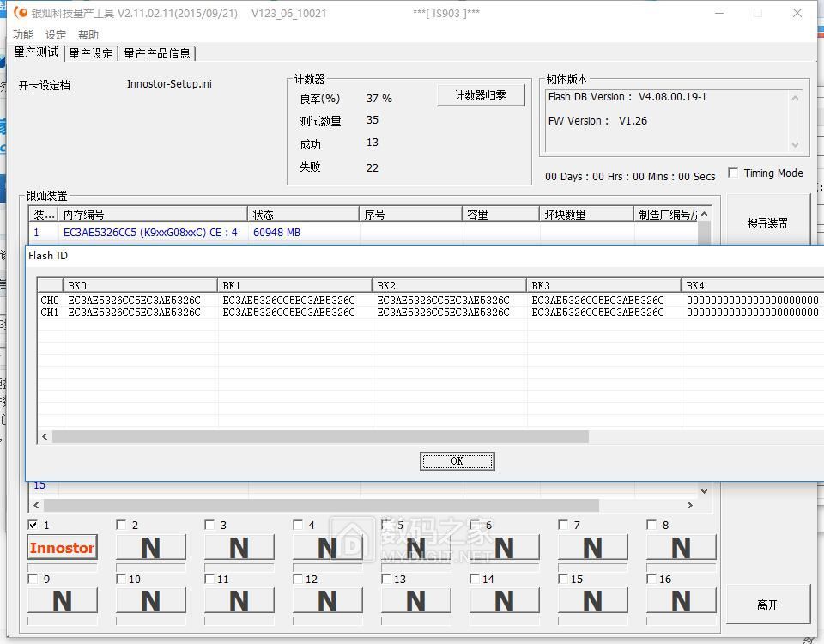
Task: Click the 计数器归零 reset button
Action: 481,95
